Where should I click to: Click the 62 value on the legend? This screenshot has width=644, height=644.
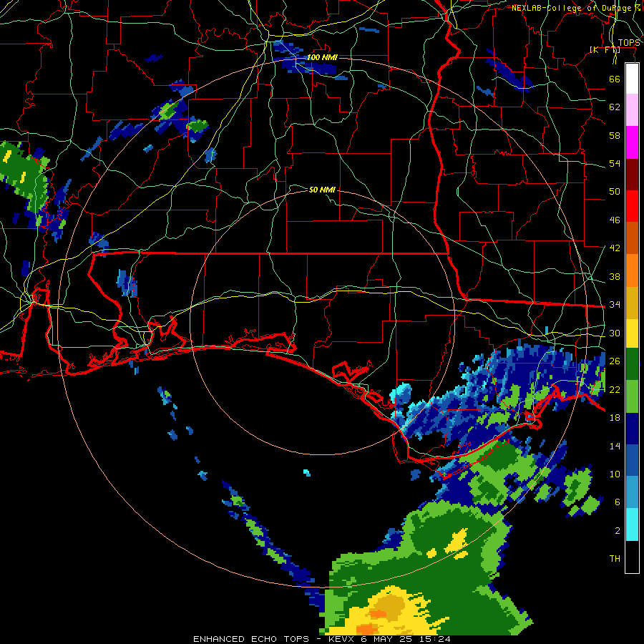coord(615,107)
